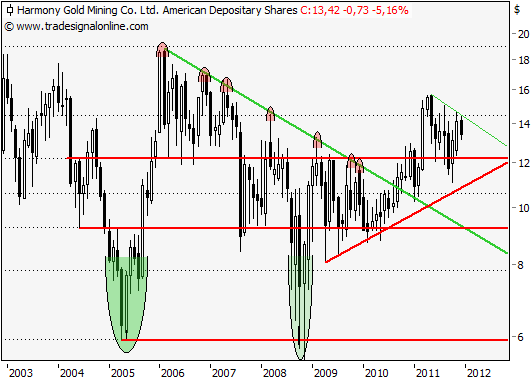The height and width of the screenshot is (380, 531).
Task: Click the 2012 year label
Action: [479, 373]
